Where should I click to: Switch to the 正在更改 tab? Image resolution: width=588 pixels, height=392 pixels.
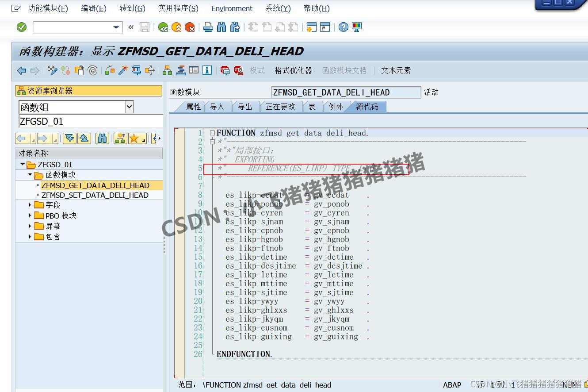tap(280, 107)
